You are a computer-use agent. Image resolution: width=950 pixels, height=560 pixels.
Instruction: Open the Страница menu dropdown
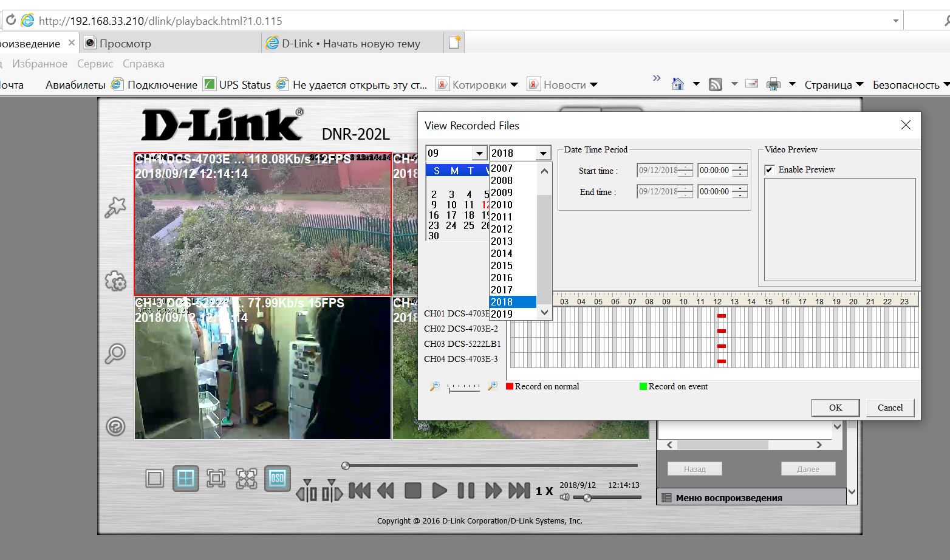coord(834,84)
